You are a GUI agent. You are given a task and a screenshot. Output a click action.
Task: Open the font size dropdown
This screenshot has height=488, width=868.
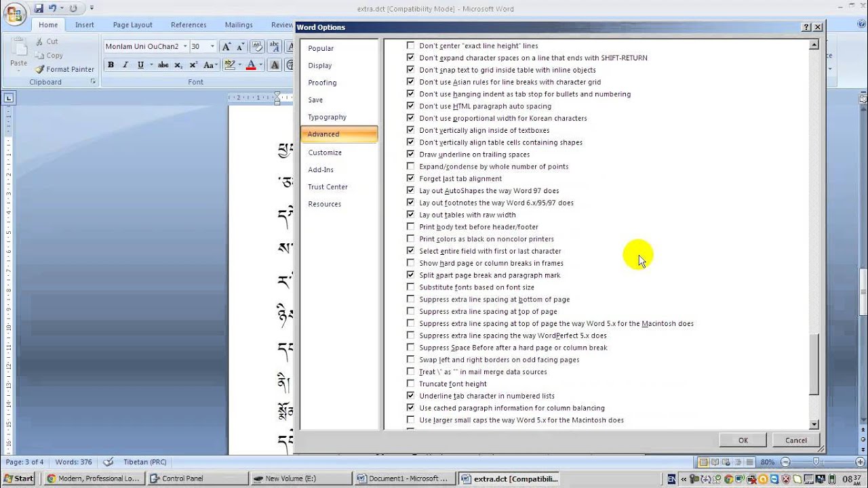pyautogui.click(x=212, y=46)
